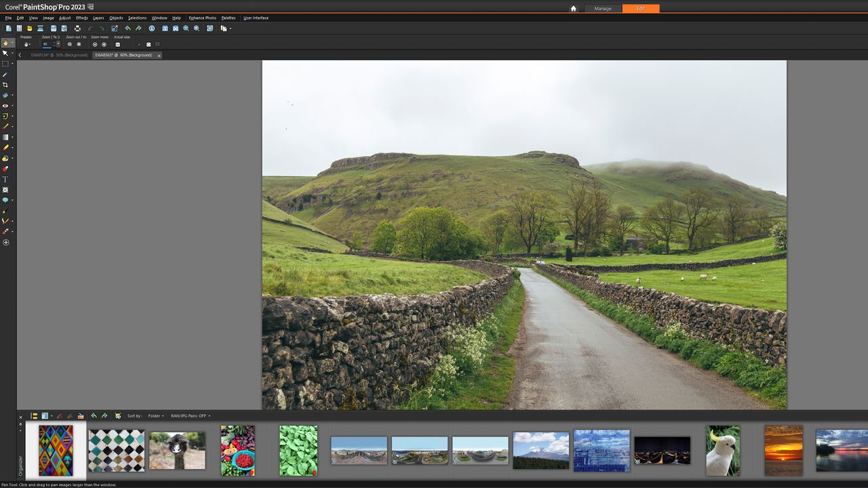868x488 pixels.
Task: Open the File menu
Action: [8, 18]
